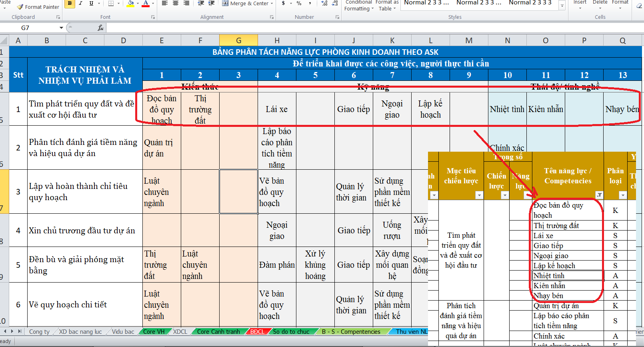The image size is (644, 347).
Task: Open filter dropdown for Mục tiêu chiến lược
Action: pos(479,195)
